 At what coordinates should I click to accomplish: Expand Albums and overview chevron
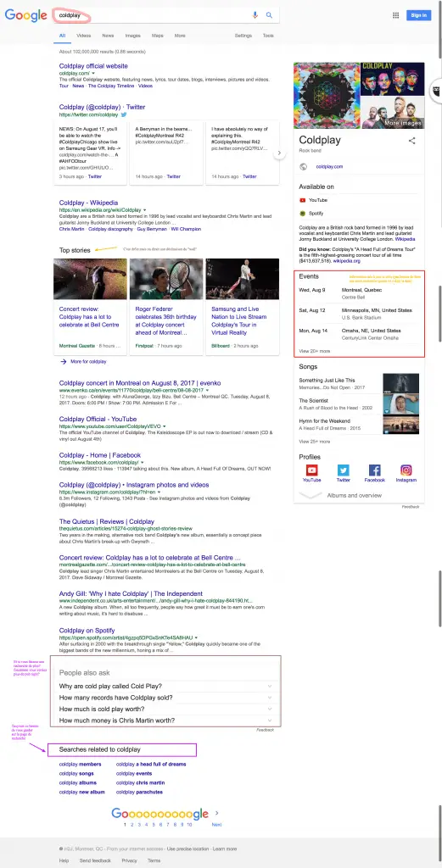pos(311,495)
